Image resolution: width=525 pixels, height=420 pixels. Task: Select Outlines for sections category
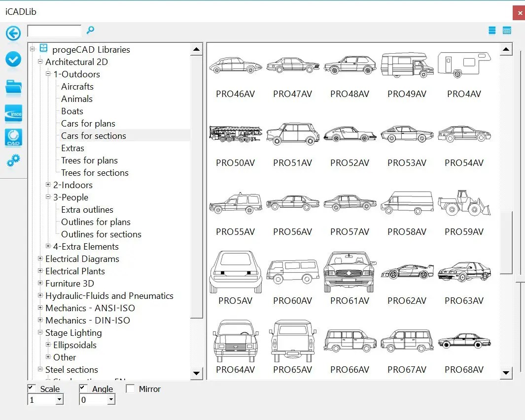pyautogui.click(x=101, y=234)
